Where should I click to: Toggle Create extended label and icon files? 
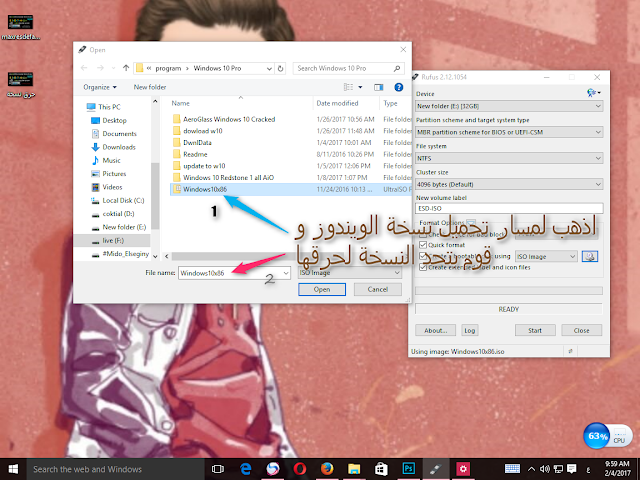point(423,267)
